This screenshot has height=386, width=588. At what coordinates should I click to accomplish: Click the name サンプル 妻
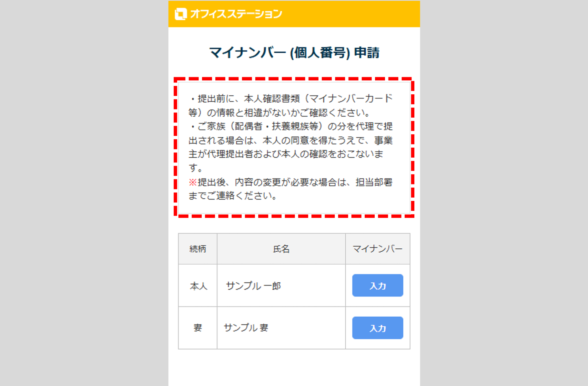(246, 328)
